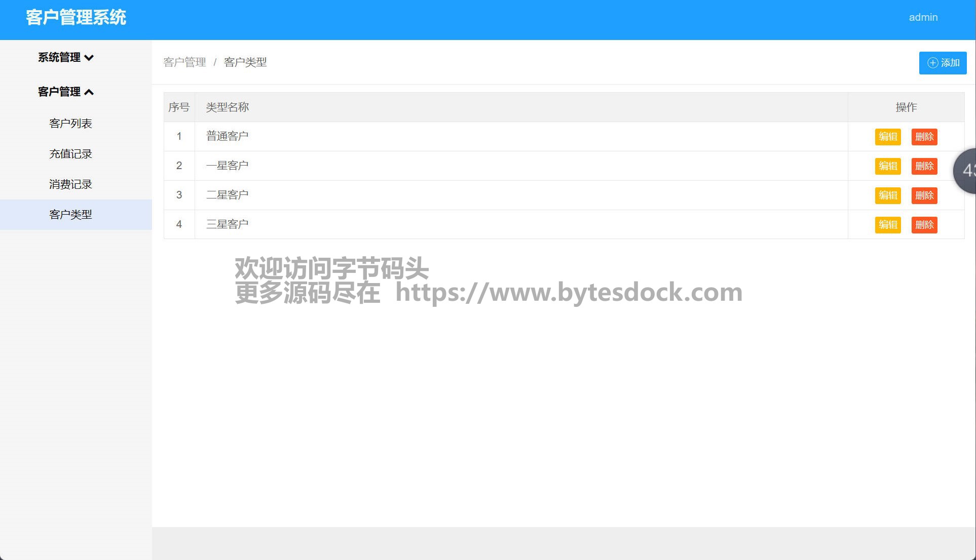Edit the 三星客户 type

[887, 225]
